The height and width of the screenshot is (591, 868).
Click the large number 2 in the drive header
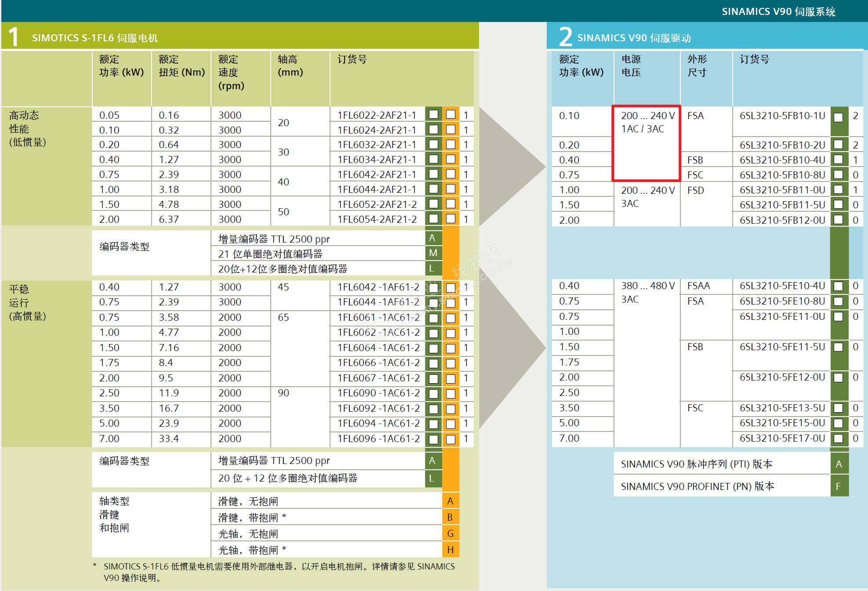click(566, 36)
